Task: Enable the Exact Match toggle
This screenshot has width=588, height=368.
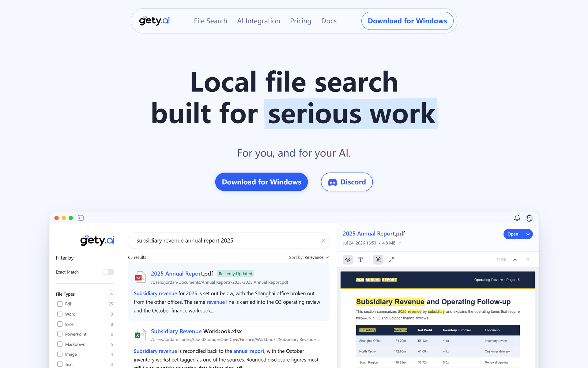Action: pos(108,272)
